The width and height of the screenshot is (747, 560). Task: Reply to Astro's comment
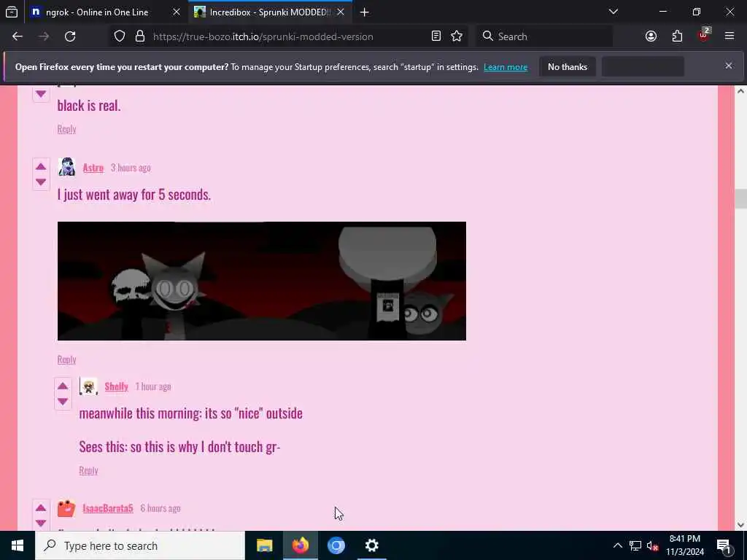click(x=66, y=359)
